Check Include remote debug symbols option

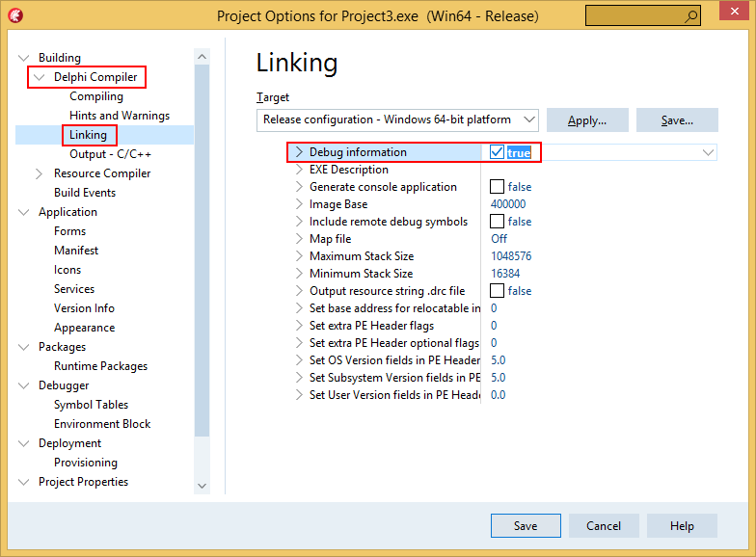(x=497, y=222)
